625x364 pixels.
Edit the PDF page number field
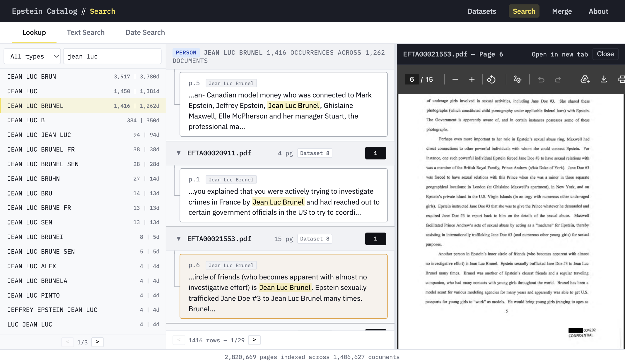[x=412, y=79]
